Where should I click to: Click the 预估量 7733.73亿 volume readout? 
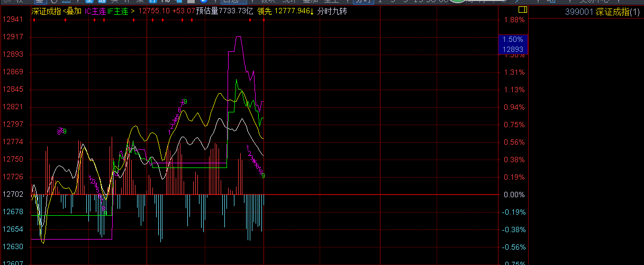224,11
